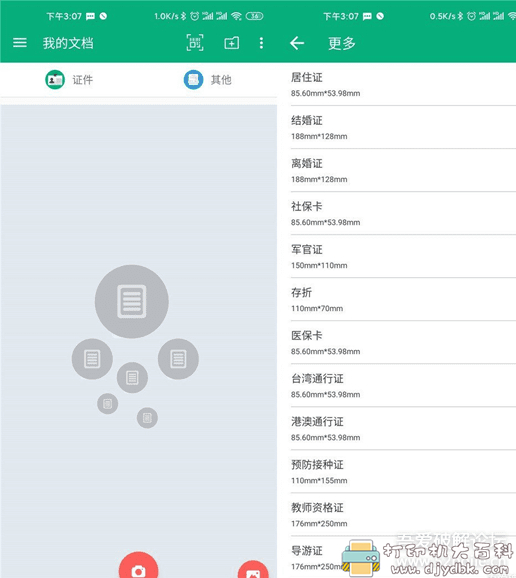Tap the alarm clock icon in left status bar

[x=195, y=16]
